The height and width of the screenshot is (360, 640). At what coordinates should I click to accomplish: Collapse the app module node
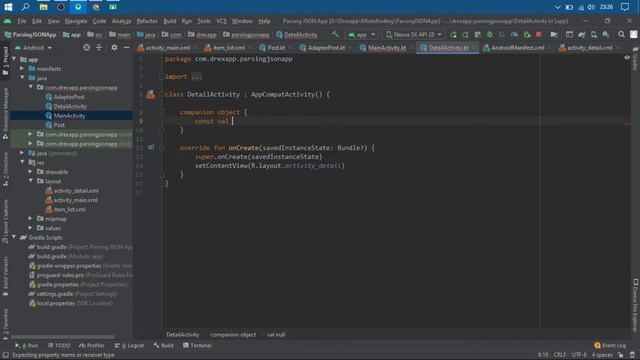14,59
